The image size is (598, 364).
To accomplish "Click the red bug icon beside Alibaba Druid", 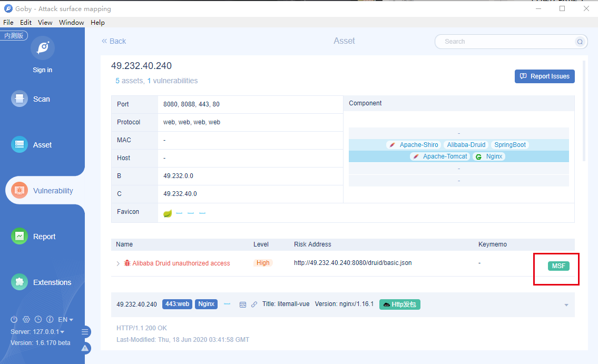I will (x=127, y=263).
